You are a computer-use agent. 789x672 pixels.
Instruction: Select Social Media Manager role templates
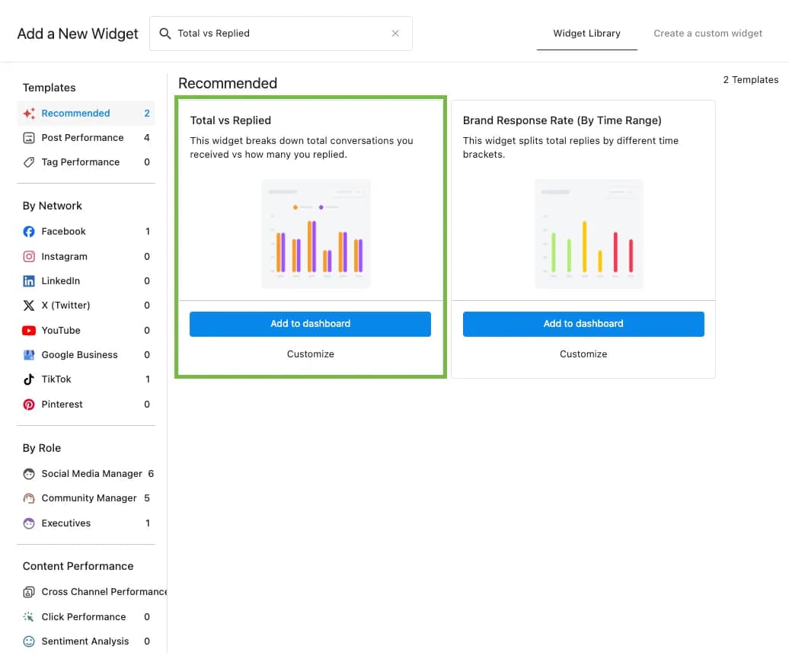coord(91,474)
